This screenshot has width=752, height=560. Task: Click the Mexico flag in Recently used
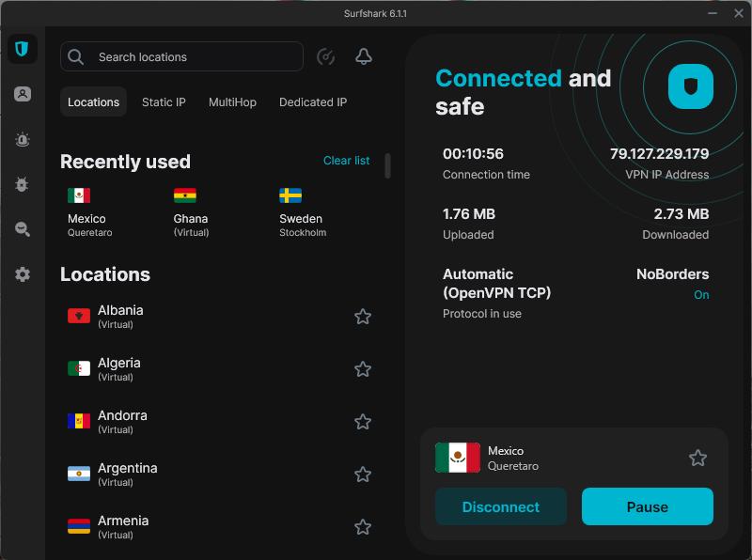pos(79,195)
